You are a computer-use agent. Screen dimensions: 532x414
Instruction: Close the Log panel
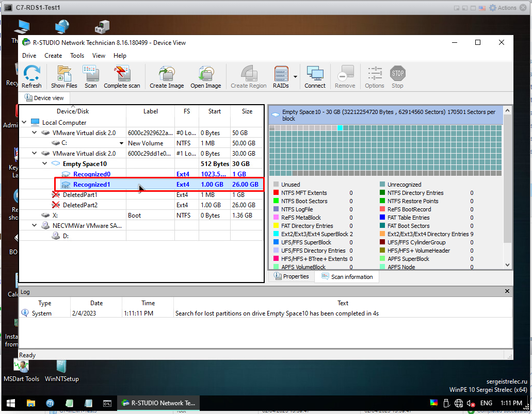click(x=507, y=292)
